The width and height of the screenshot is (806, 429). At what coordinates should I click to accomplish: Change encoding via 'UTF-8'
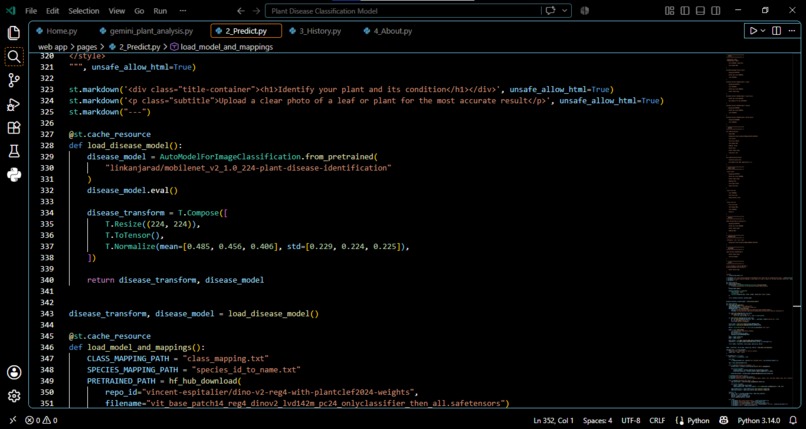point(630,420)
